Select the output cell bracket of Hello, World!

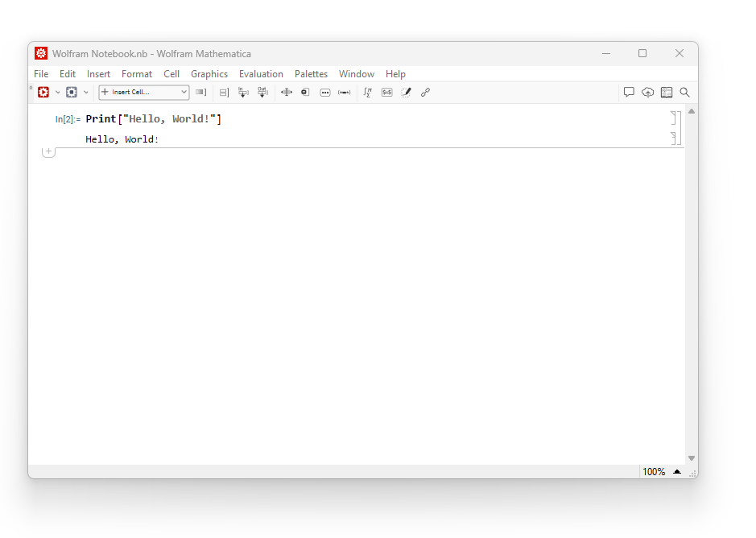pos(673,138)
